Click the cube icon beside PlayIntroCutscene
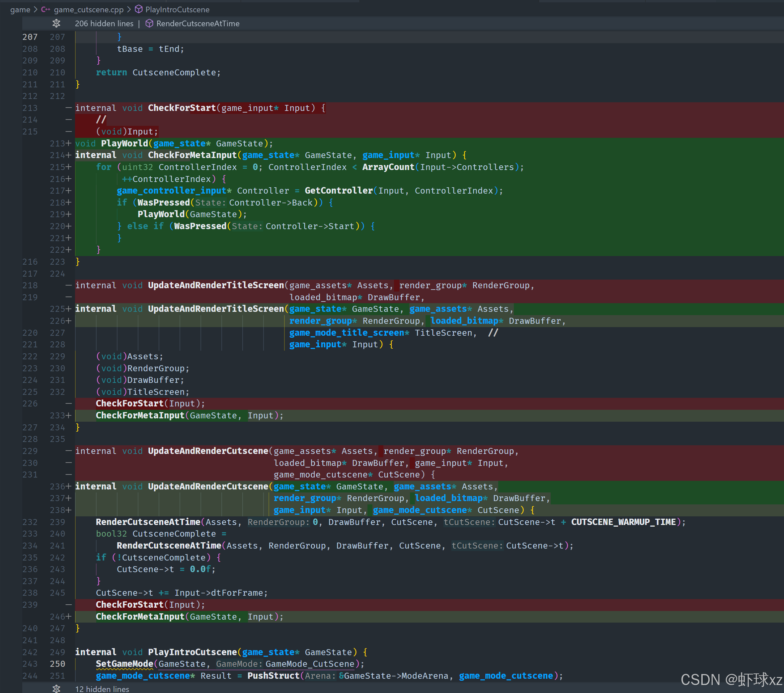 (x=139, y=10)
